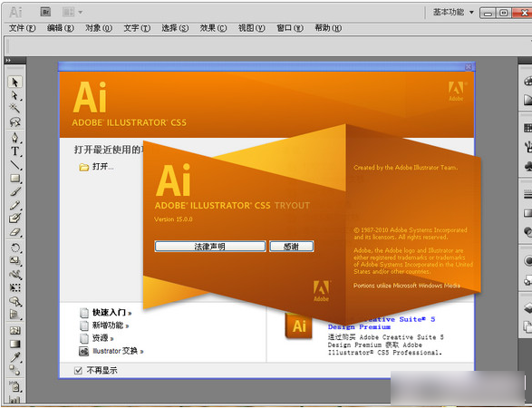
Task: Open the Appearance panel circle icon
Action: pos(527,260)
